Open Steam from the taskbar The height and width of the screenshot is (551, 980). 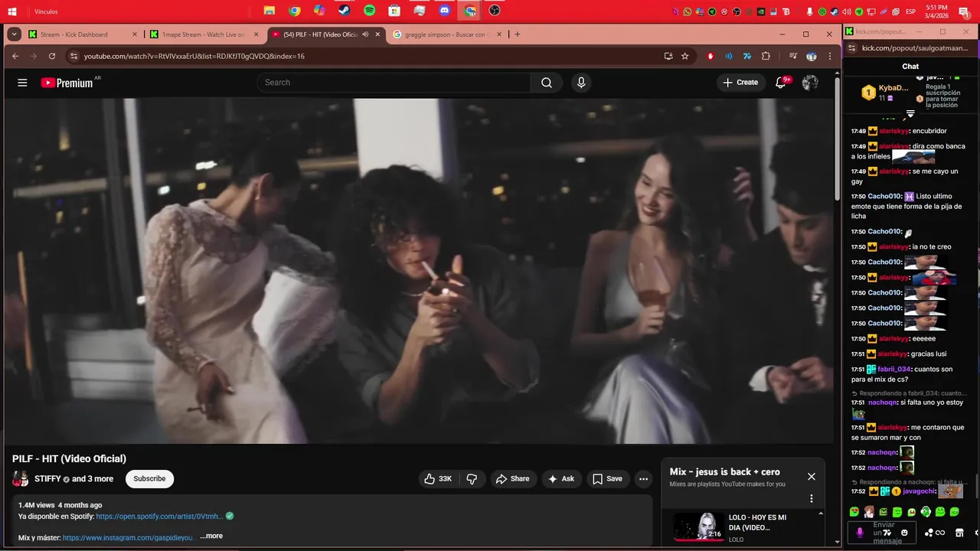pos(345,11)
